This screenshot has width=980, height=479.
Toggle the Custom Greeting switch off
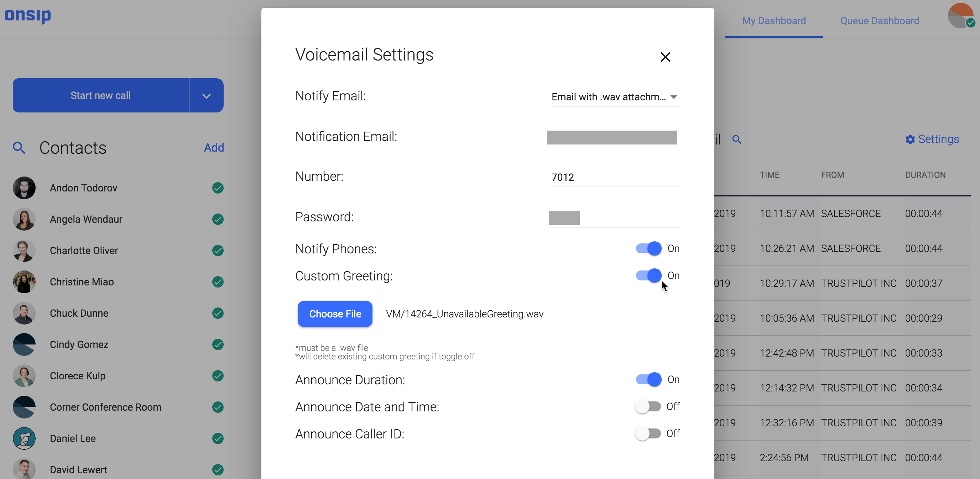[648, 275]
